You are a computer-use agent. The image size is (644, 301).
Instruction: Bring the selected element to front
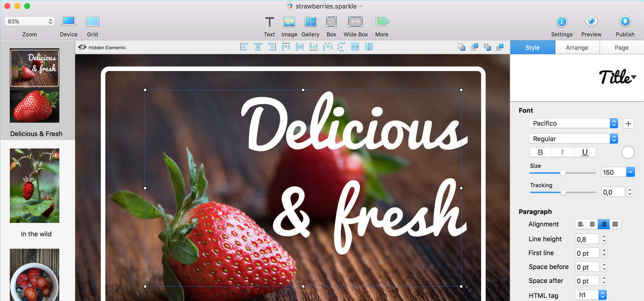475,47
